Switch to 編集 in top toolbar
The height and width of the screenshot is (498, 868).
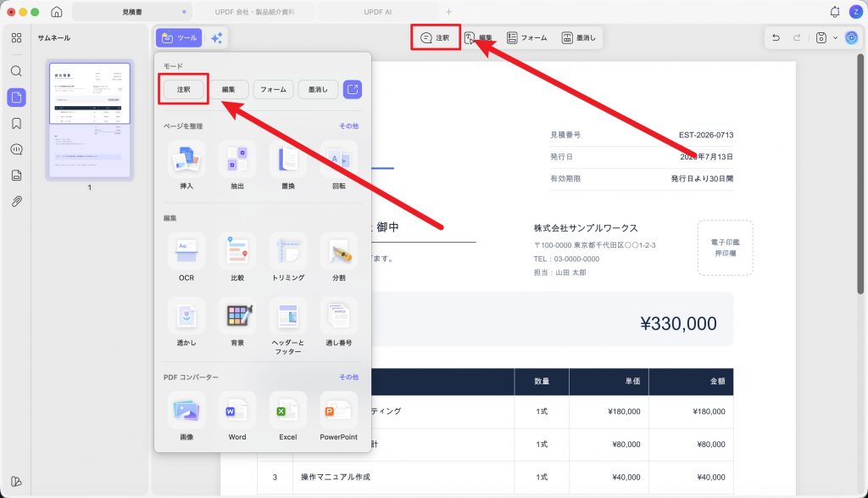tap(479, 37)
